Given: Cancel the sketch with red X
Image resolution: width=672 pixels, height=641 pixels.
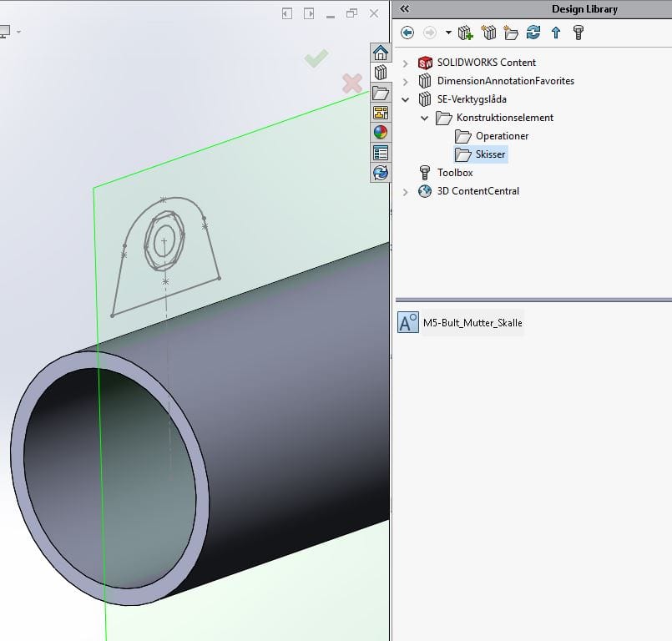Looking at the screenshot, I should [x=352, y=83].
